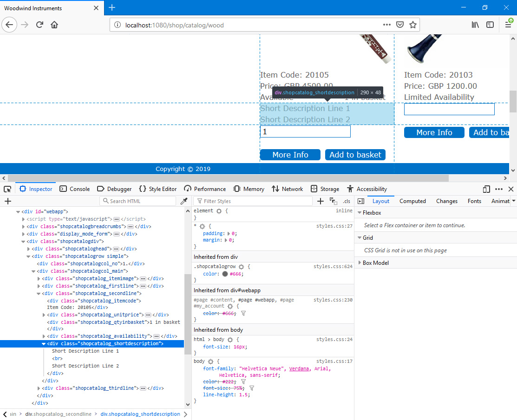The width and height of the screenshot is (517, 420).
Task: Collapse the div#webapp node
Action: [18, 212]
